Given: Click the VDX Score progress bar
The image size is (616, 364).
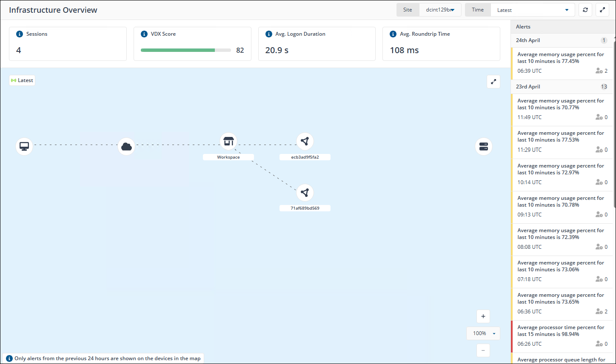Looking at the screenshot, I should pos(185,50).
